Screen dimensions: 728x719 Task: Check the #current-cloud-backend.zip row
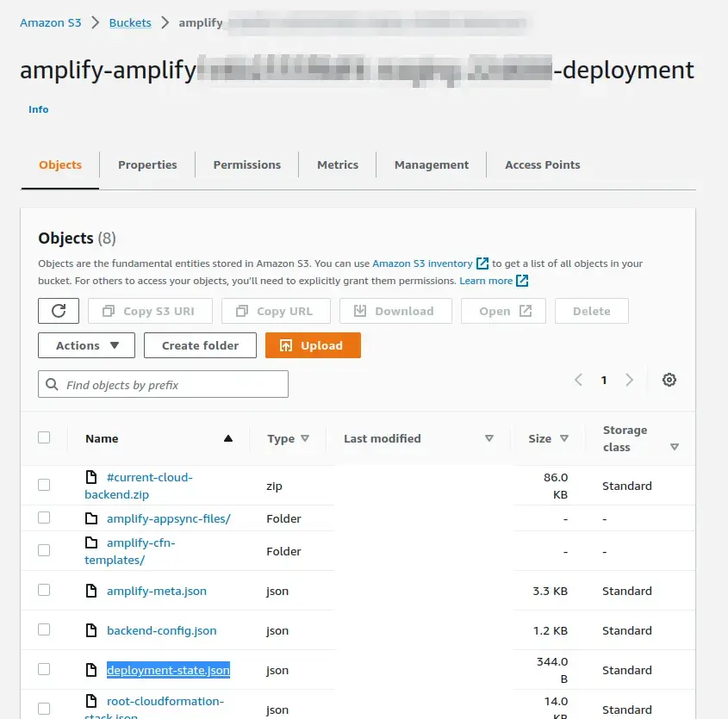click(x=44, y=485)
